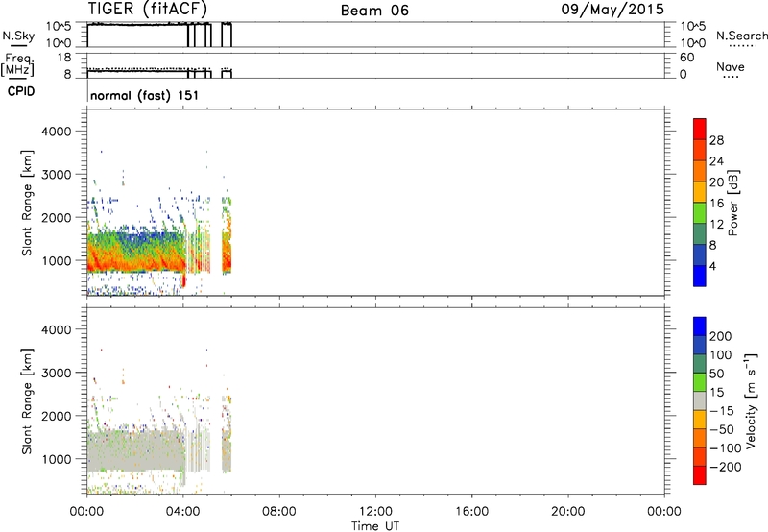The height and width of the screenshot is (532, 768).
Task: Pick the top red power colorbar segment
Action: point(700,129)
